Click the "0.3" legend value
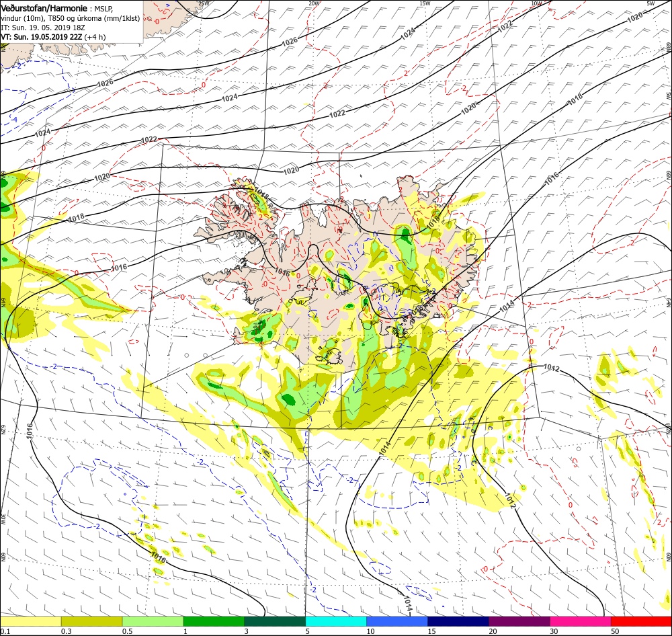The height and width of the screenshot is (636, 672). click(x=66, y=631)
